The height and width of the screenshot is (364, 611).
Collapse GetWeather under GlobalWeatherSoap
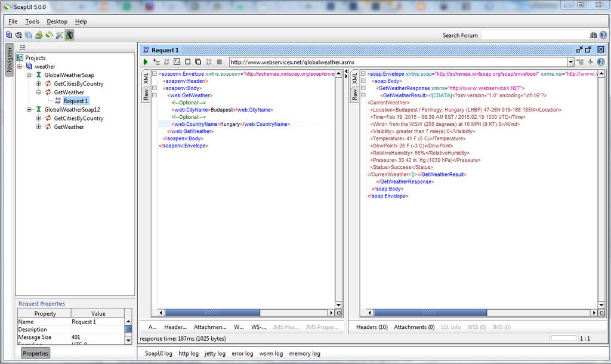[39, 92]
